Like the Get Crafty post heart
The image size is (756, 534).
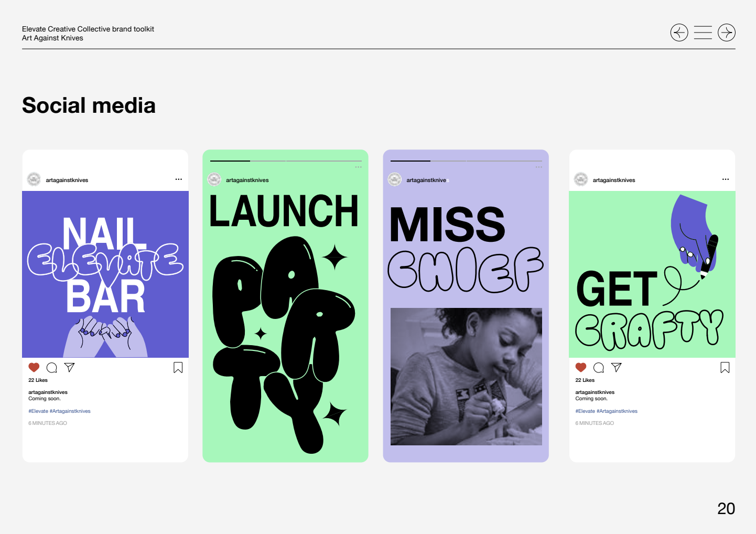(581, 367)
